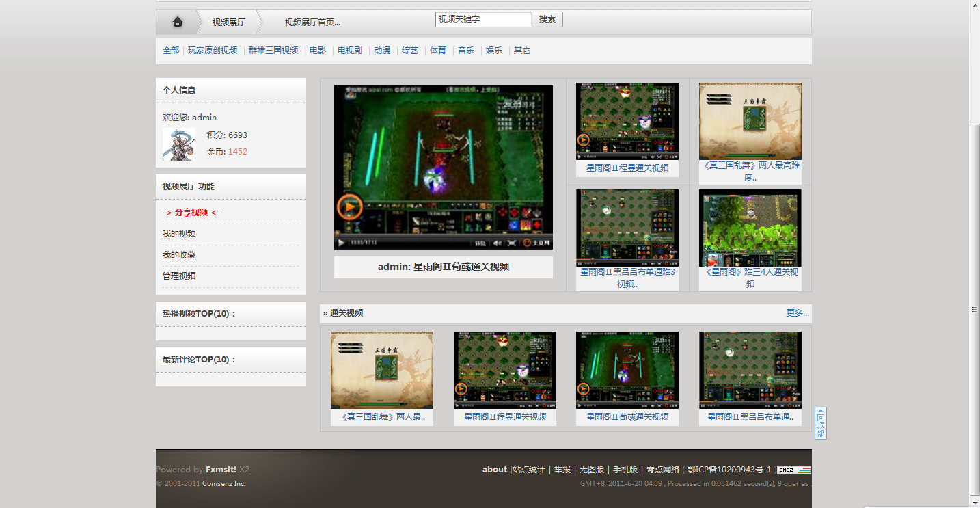Open 站点统计 footer link
Screen dimensions: 980x508
click(529, 470)
